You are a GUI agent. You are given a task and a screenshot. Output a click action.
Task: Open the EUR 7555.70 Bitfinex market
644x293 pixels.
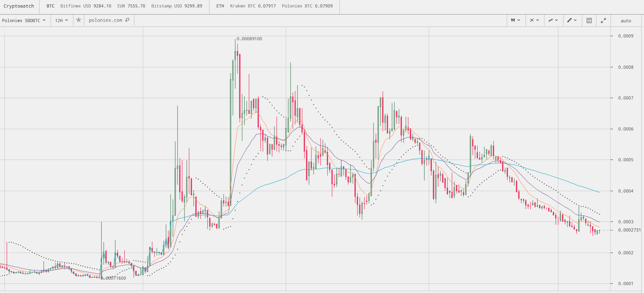click(131, 6)
